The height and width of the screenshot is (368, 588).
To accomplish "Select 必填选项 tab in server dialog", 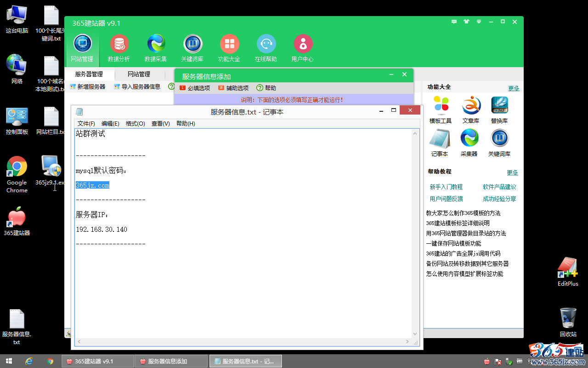I will tap(195, 88).
